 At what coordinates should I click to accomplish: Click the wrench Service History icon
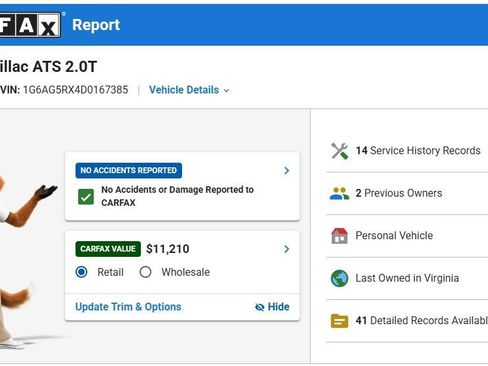[339, 151]
